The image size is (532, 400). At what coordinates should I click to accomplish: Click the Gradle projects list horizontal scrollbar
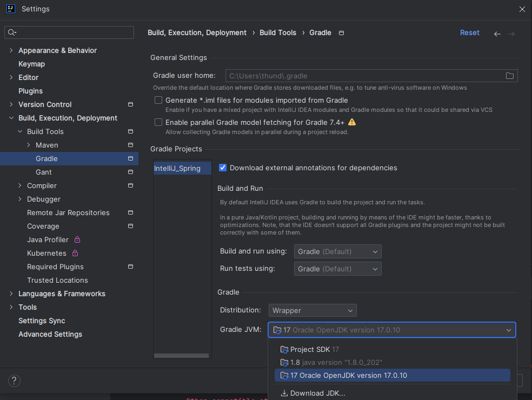point(181,356)
